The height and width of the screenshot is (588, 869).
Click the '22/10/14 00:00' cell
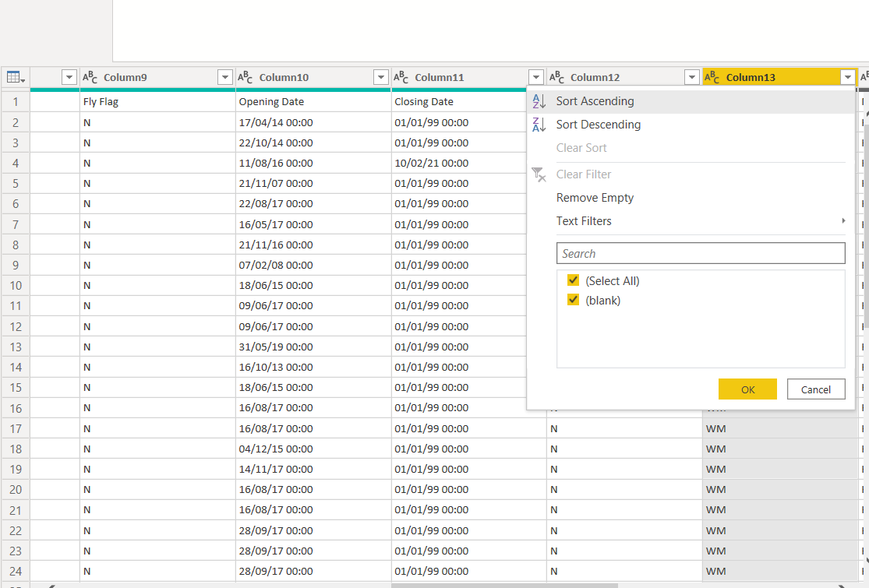point(313,143)
